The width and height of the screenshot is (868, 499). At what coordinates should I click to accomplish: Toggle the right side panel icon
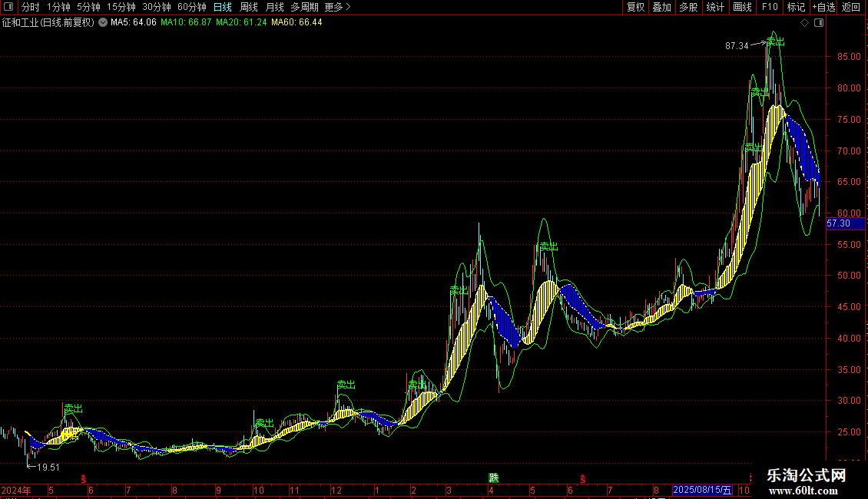pos(819,23)
